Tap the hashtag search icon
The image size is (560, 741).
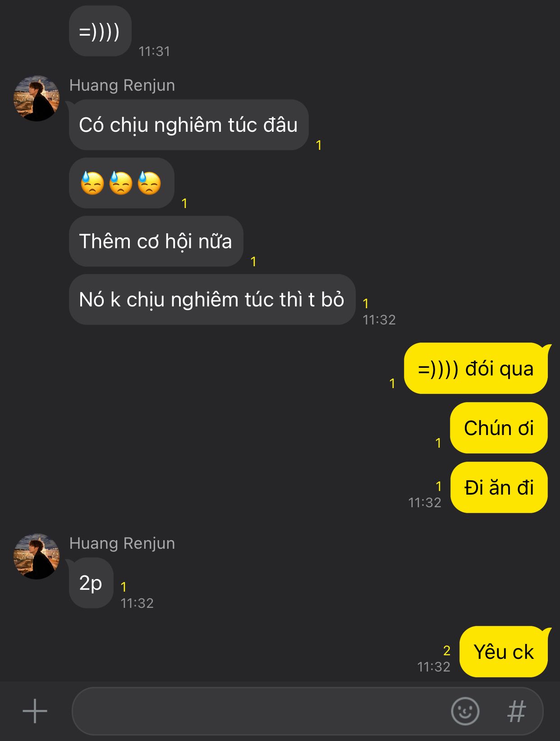coord(516,711)
